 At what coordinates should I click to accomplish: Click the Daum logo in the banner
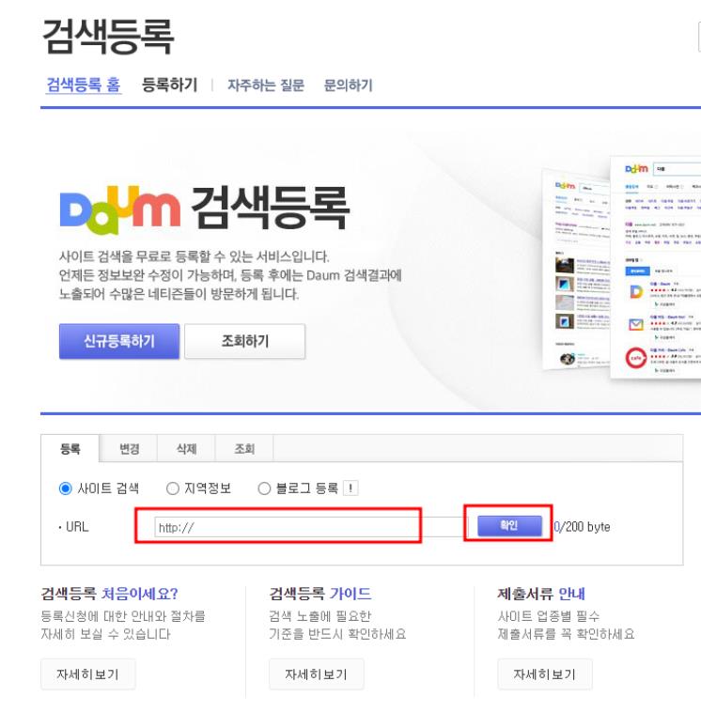point(120,209)
